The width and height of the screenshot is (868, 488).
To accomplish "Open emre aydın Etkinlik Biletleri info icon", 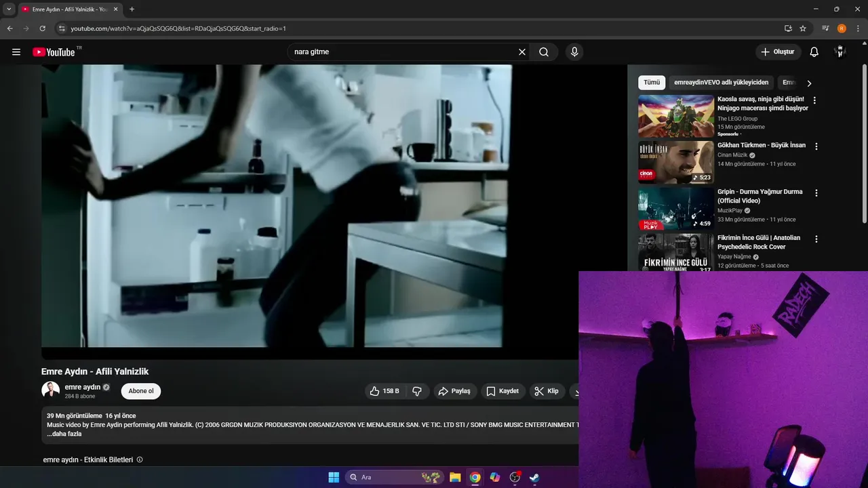I will (x=140, y=460).
